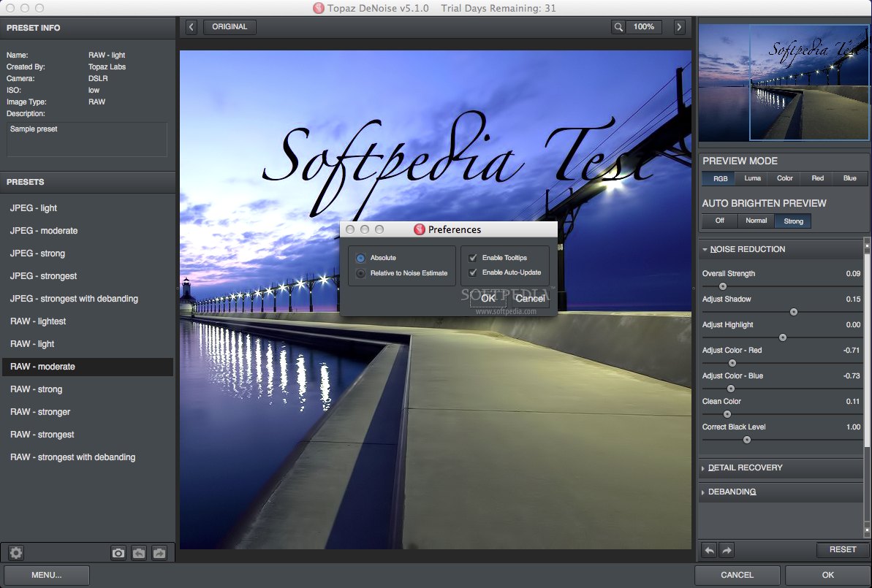Switch preview mode to Luma
Screen dimensions: 872x588
coord(752,178)
